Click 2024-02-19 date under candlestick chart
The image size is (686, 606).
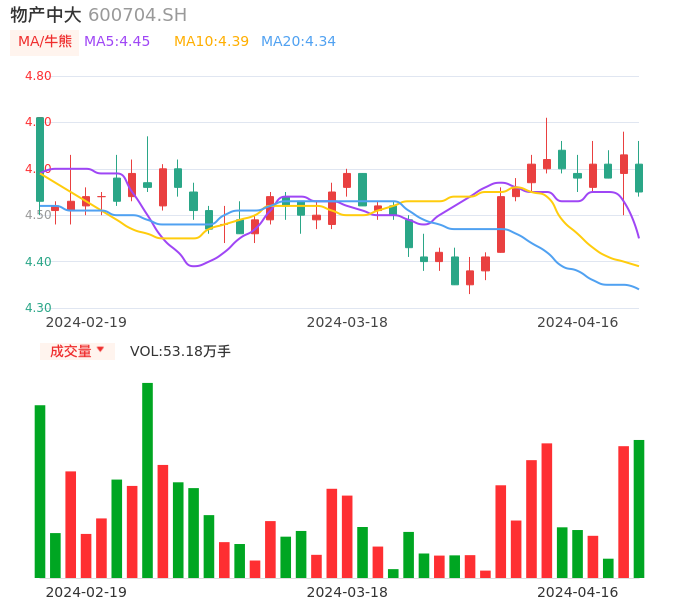click(x=86, y=322)
